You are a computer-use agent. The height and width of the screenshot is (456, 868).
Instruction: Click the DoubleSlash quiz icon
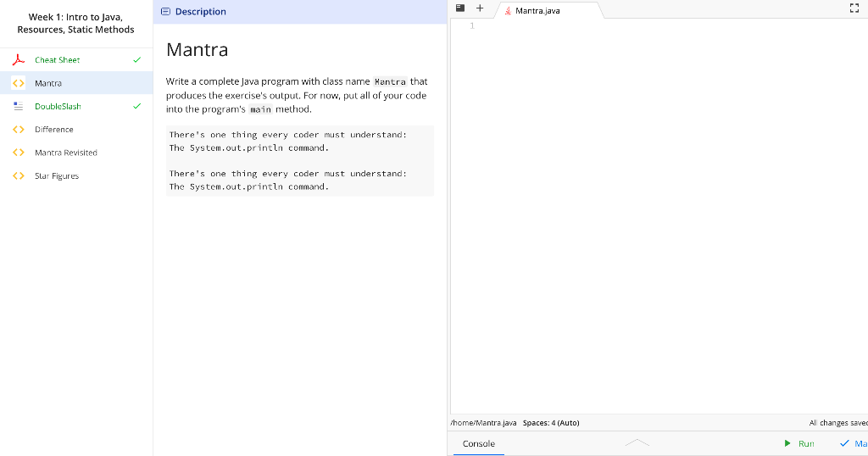click(x=19, y=106)
